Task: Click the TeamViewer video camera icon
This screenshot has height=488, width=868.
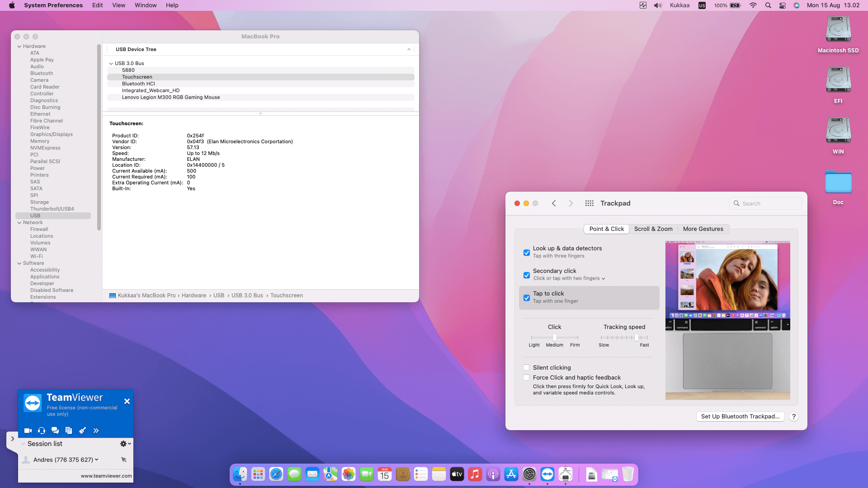Action: [x=28, y=431]
